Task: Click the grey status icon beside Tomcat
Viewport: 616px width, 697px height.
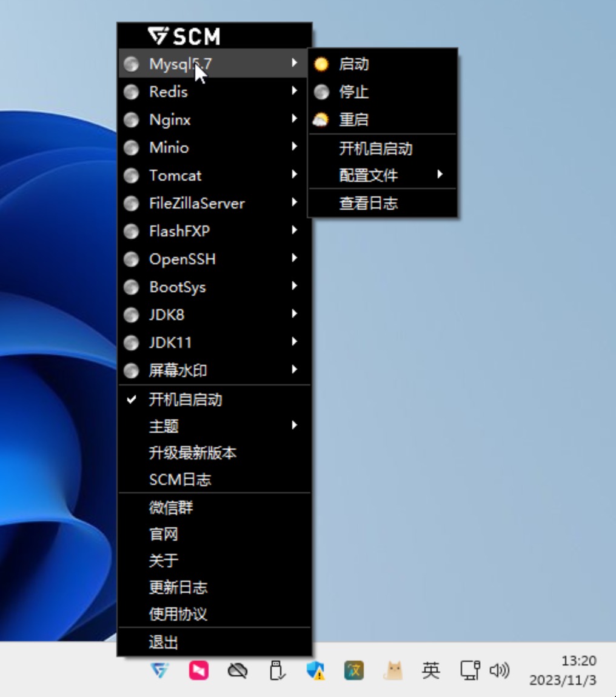Action: point(131,176)
